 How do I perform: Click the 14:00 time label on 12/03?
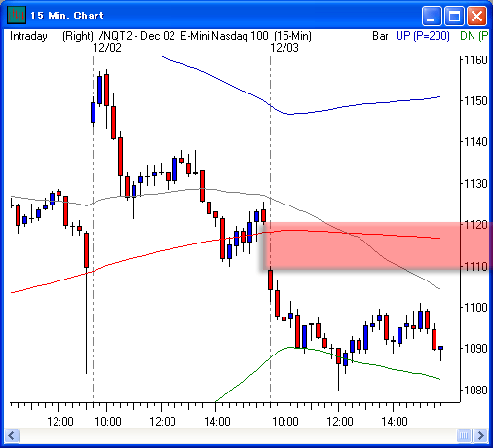point(395,422)
